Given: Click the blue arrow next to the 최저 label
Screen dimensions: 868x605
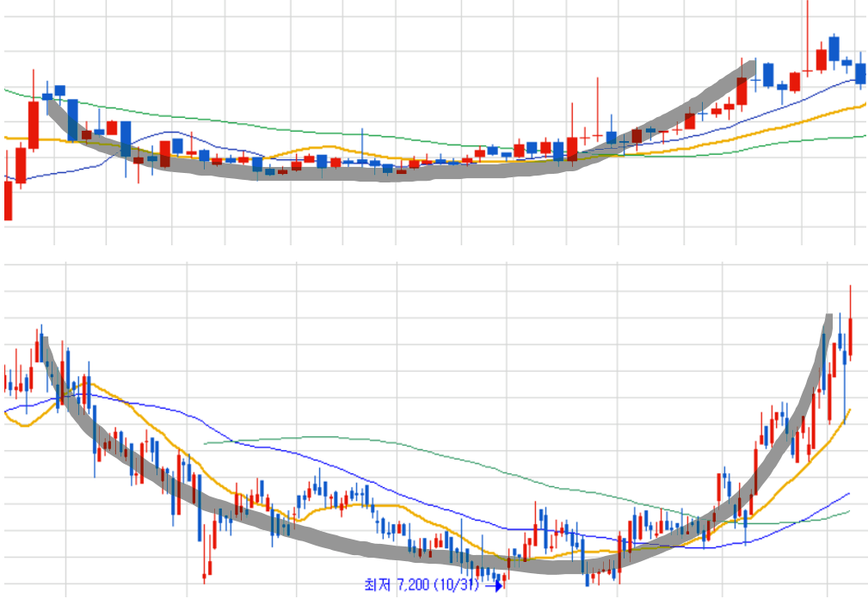Looking at the screenshot, I should [493, 585].
